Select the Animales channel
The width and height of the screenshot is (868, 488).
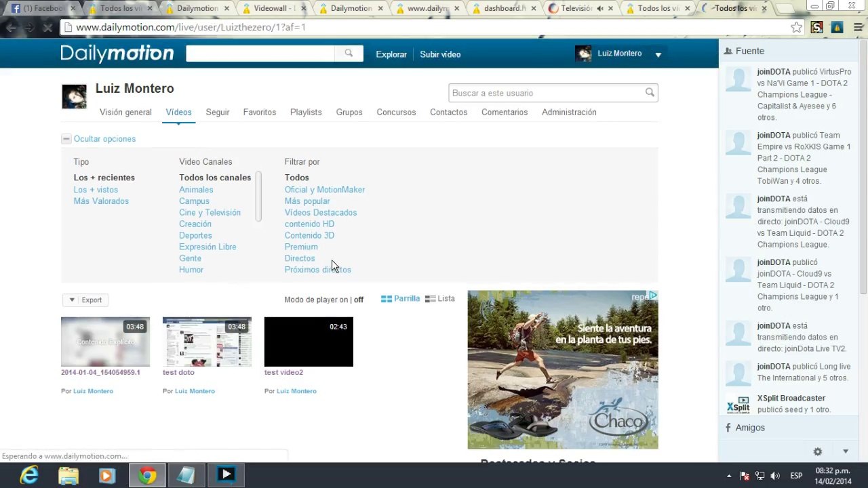click(x=196, y=190)
